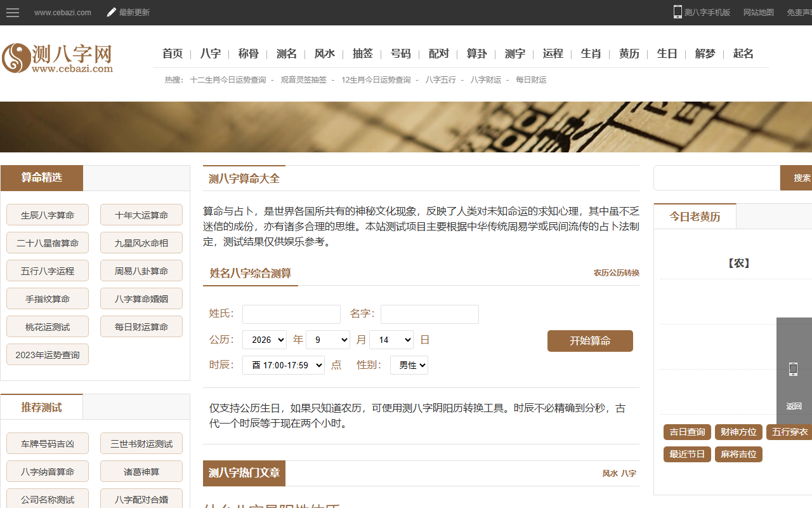
Task: Click the 麻将吉位 tag button
Action: tap(738, 455)
